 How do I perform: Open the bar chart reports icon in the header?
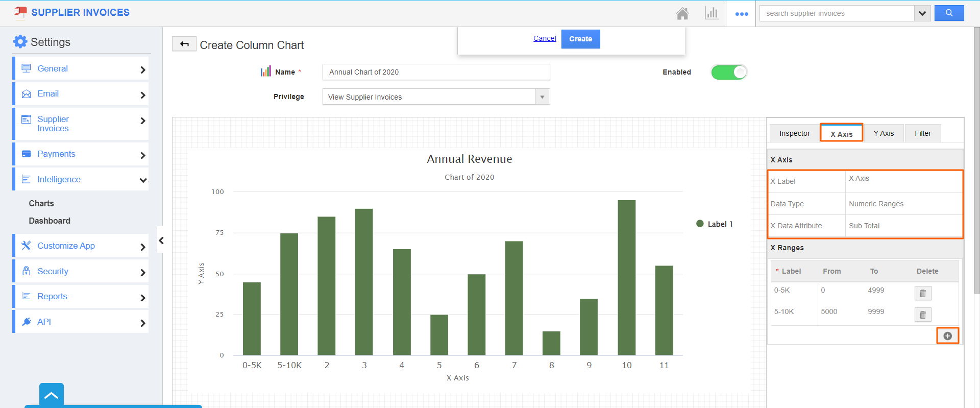712,13
